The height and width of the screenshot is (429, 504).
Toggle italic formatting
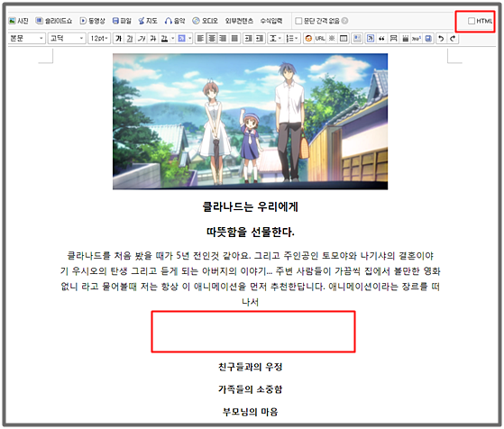[x=142, y=39]
